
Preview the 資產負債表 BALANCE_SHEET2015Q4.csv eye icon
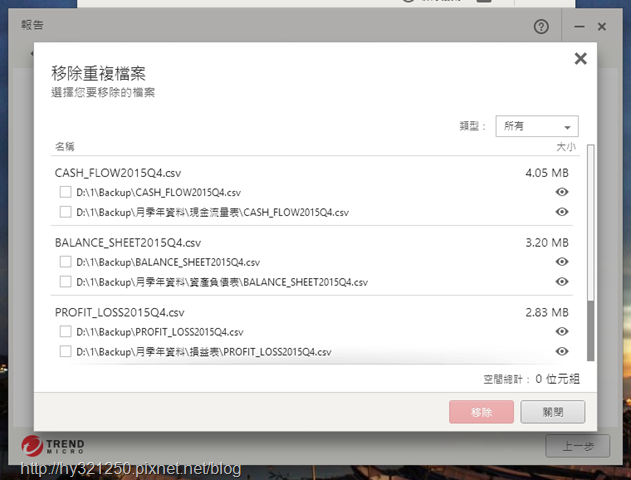pyautogui.click(x=562, y=281)
